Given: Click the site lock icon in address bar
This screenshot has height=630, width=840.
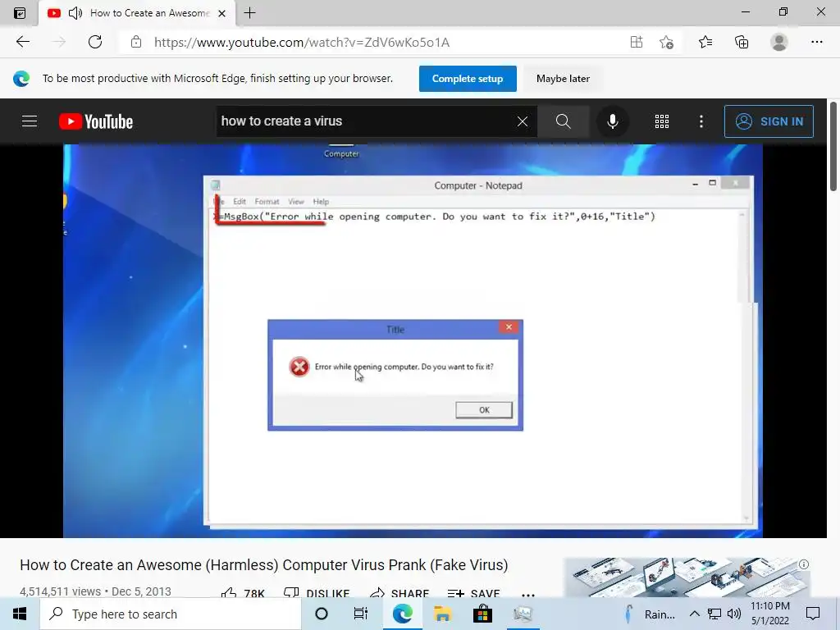Looking at the screenshot, I should point(136,42).
